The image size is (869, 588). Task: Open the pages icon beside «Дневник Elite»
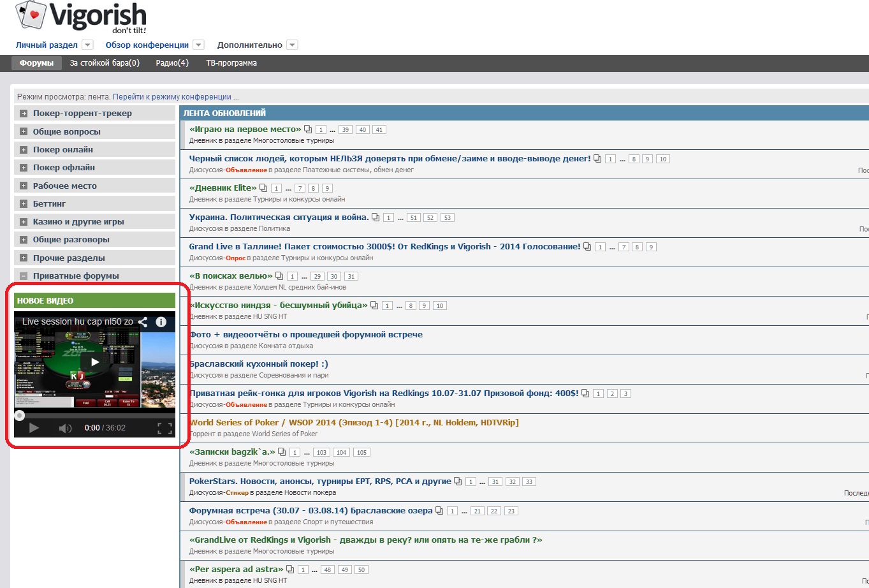coord(263,188)
